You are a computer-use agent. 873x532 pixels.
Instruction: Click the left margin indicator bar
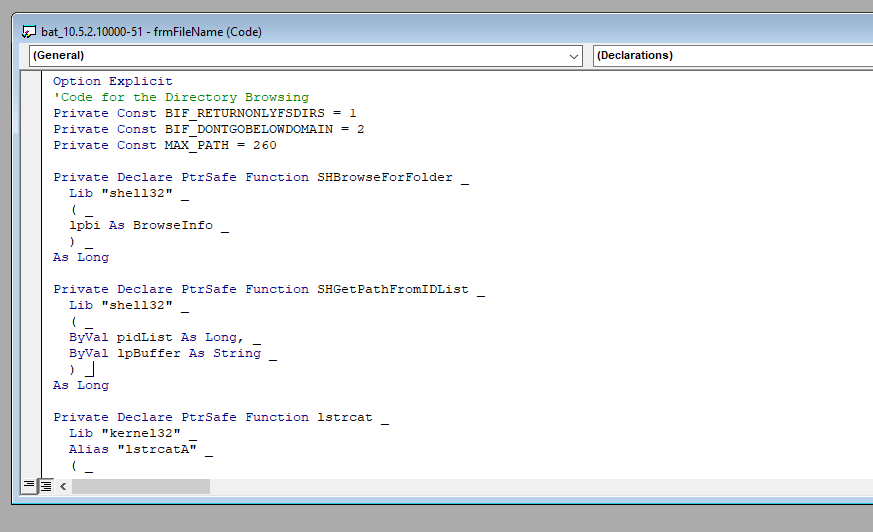[x=31, y=274]
